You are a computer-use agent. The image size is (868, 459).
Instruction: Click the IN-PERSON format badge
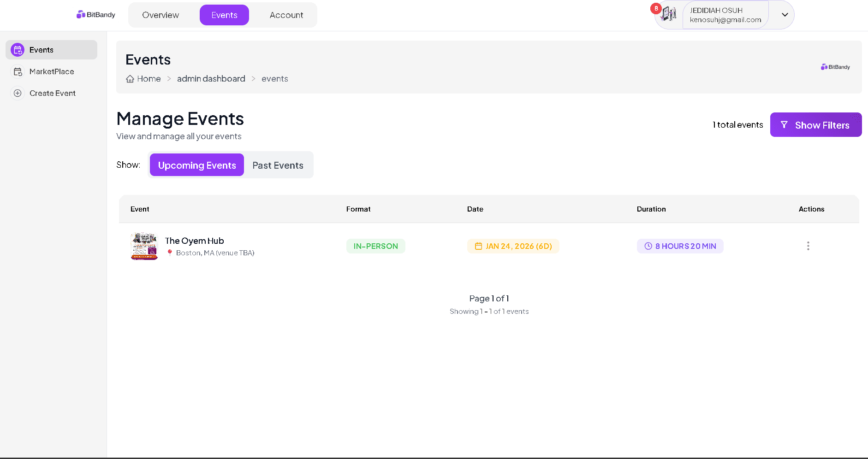[x=375, y=246]
